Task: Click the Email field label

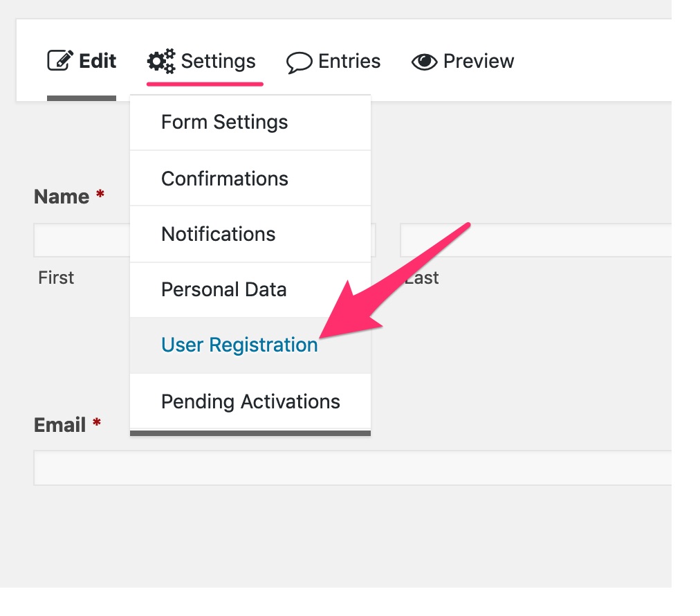Action: coord(60,424)
